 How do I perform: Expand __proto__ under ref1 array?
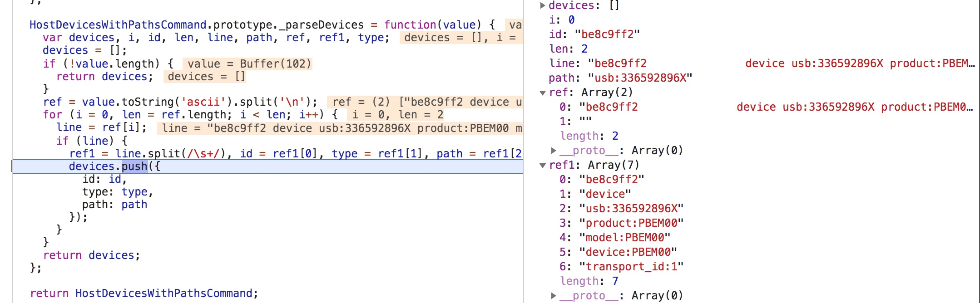pyautogui.click(x=554, y=295)
